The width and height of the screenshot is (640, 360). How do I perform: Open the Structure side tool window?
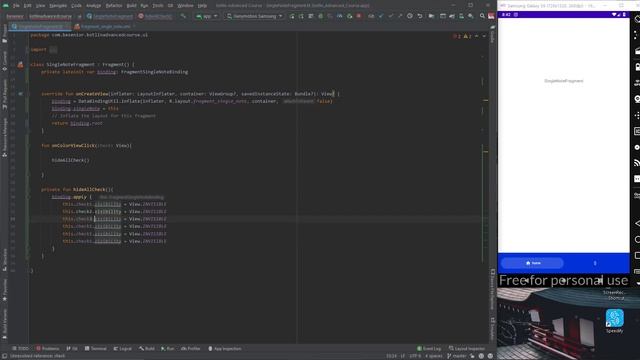click(x=4, y=260)
